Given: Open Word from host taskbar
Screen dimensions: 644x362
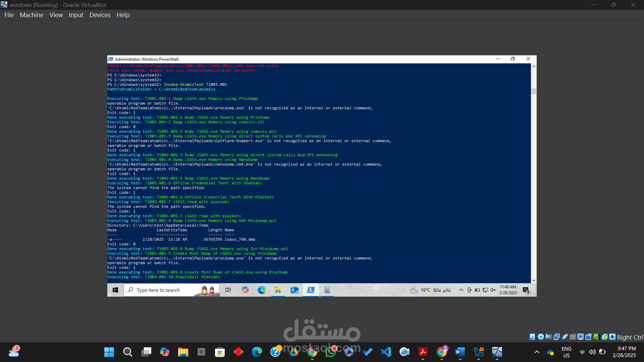Looking at the screenshot, I should tap(460, 352).
